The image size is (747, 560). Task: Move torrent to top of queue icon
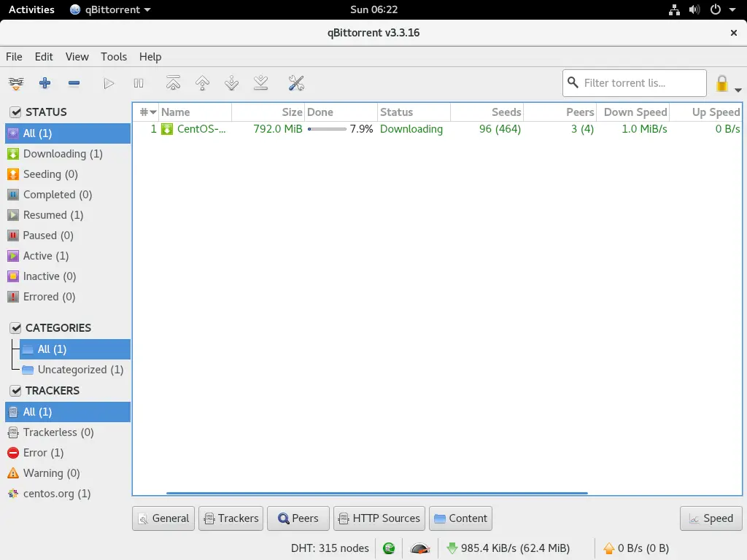(173, 83)
